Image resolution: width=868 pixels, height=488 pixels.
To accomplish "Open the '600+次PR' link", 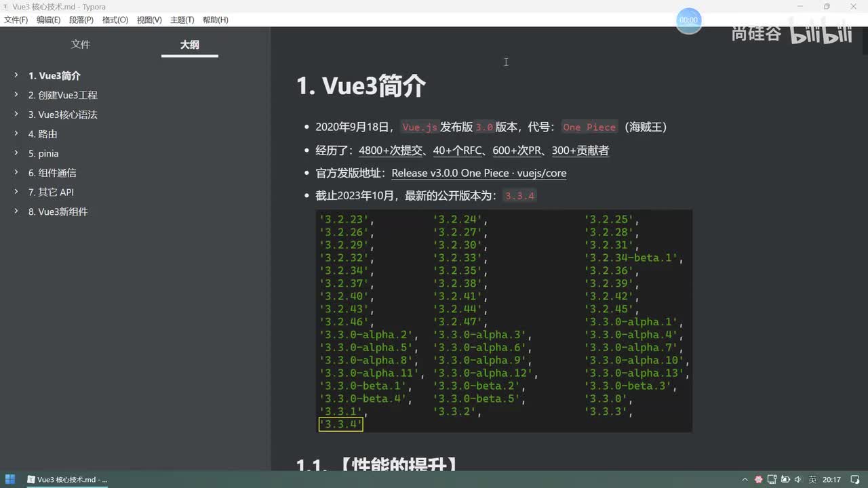I will tap(517, 150).
